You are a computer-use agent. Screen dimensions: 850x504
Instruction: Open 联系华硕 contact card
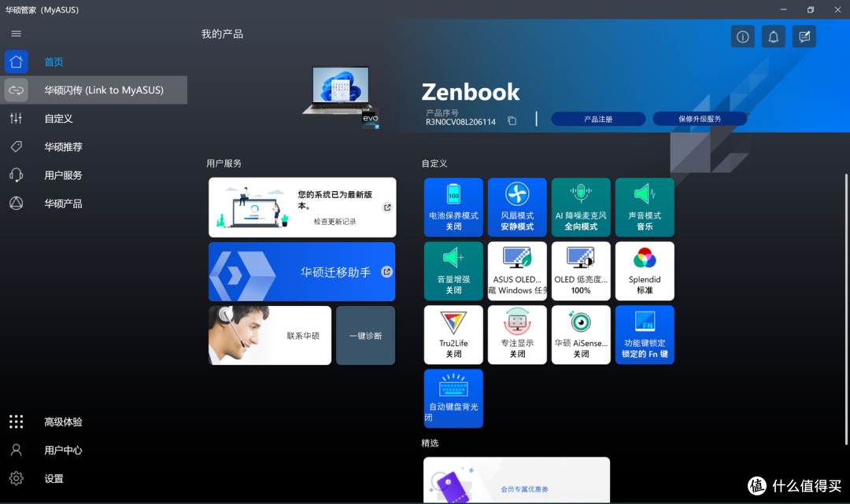coord(270,336)
